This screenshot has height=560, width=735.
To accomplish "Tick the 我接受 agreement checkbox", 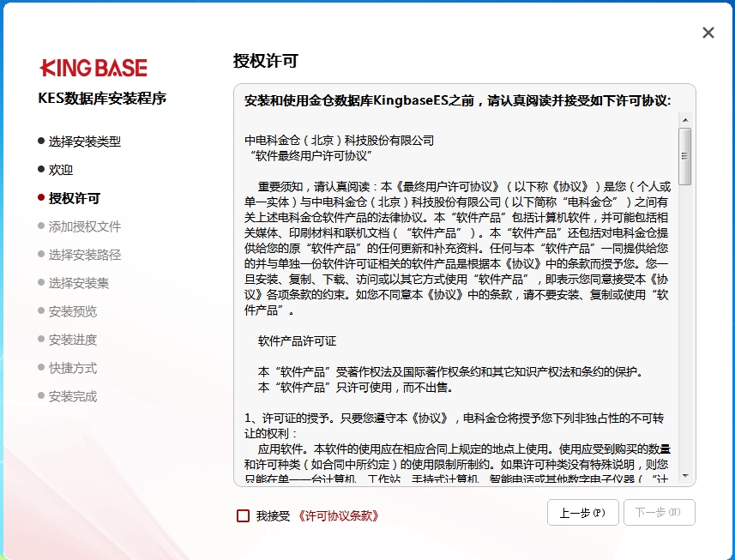I will [x=243, y=516].
